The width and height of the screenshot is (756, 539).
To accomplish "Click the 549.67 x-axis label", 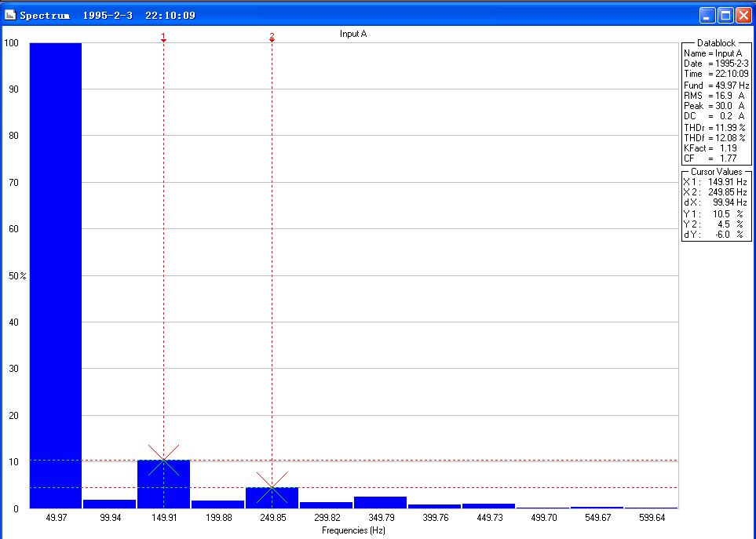I will point(598,518).
